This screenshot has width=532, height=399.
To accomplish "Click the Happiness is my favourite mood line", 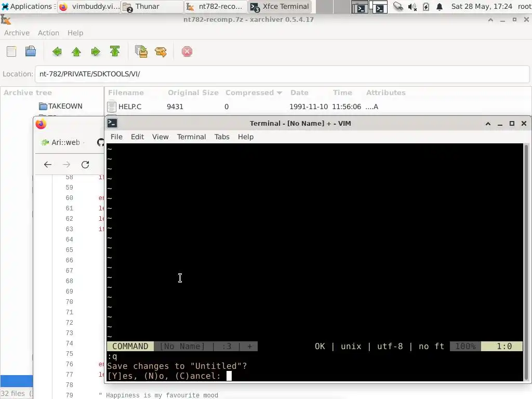I will (x=158, y=395).
